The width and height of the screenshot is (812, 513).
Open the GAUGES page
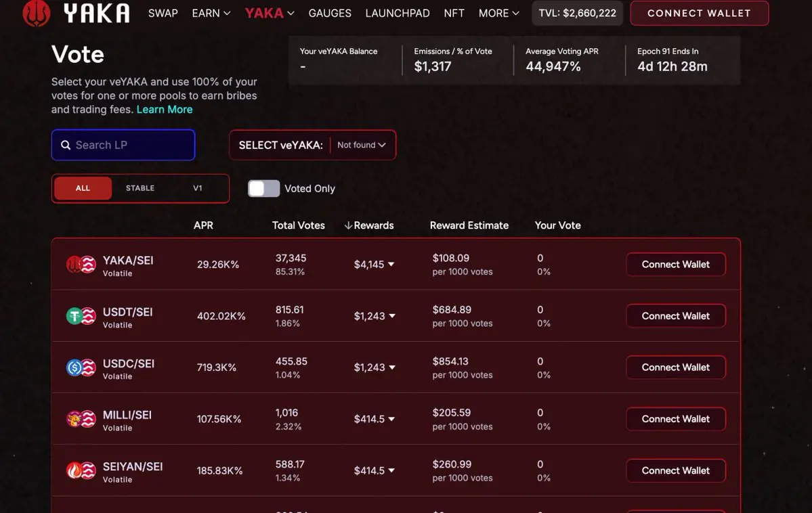(330, 13)
